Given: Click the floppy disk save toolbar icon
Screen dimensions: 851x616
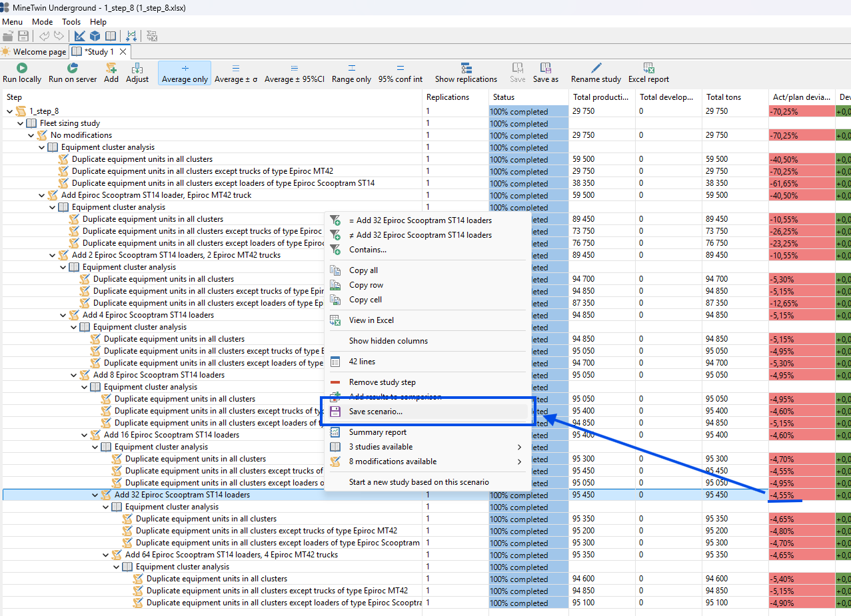Looking at the screenshot, I should (23, 36).
